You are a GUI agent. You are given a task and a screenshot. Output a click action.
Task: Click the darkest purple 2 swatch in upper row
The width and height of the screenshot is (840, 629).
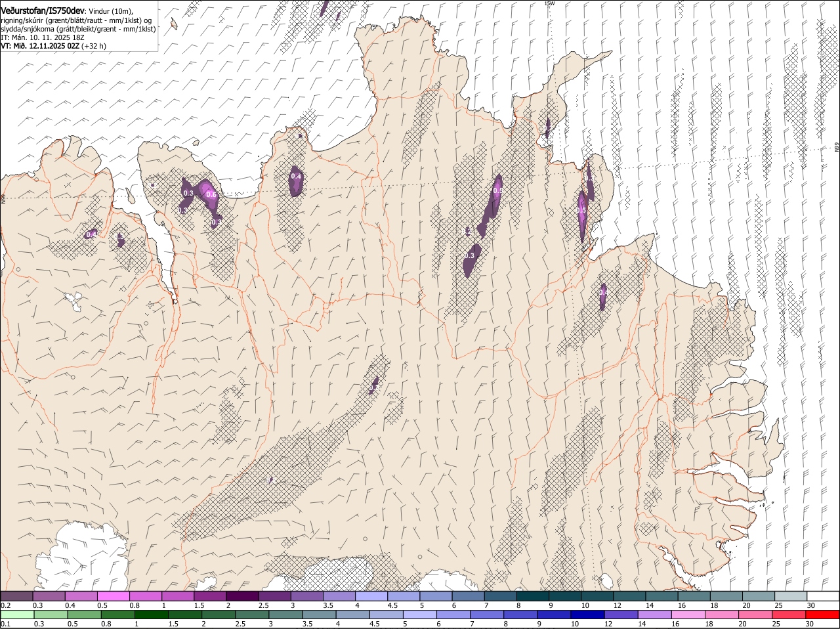(x=242, y=596)
